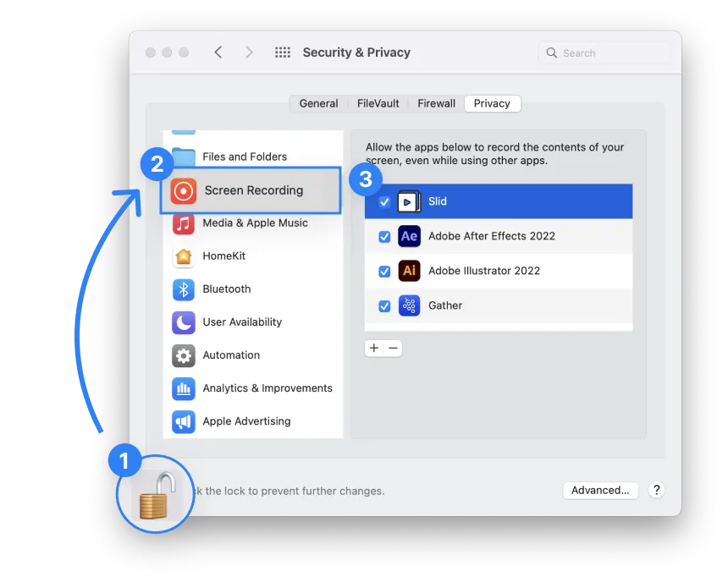Viewport: 728px width, 588px height.
Task: Click the Analytics & Improvements chart icon
Action: 184,388
